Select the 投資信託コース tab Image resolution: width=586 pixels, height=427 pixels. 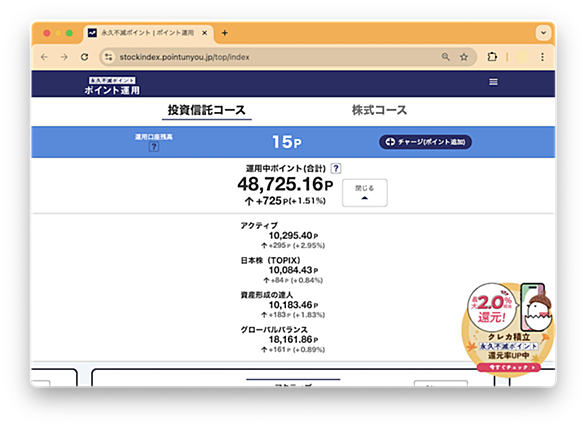click(206, 110)
